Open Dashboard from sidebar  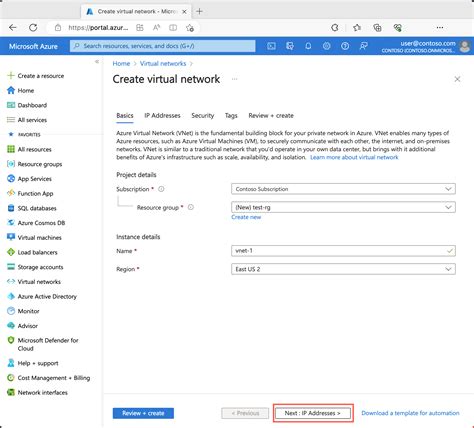tap(27, 105)
